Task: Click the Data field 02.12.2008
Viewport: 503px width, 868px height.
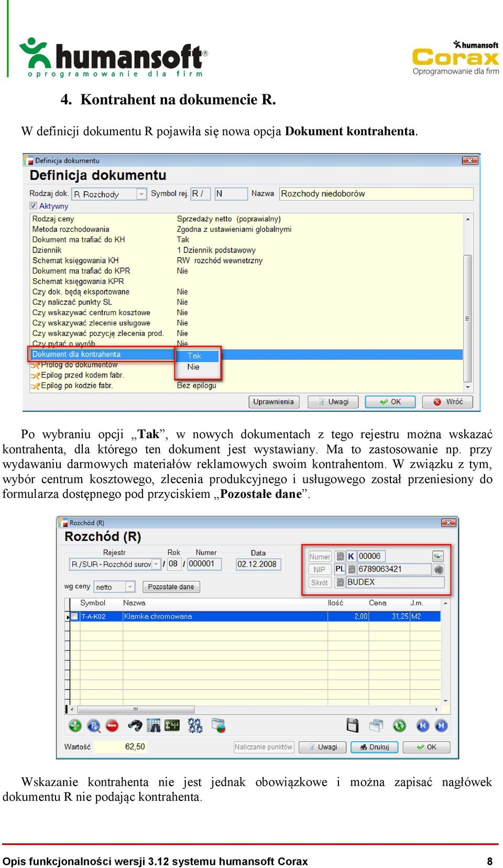Action: click(x=258, y=564)
